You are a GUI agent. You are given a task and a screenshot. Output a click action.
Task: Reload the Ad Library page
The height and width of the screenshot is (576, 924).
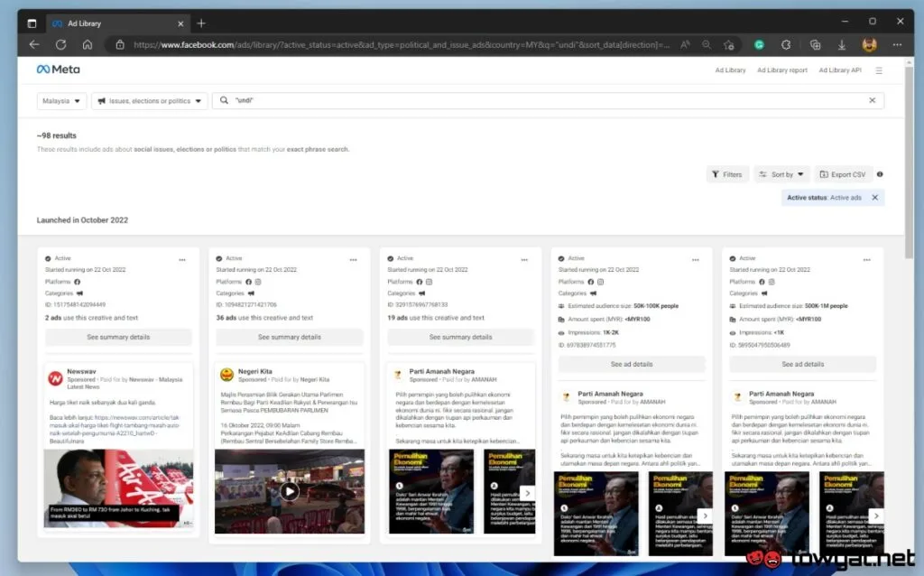point(60,45)
